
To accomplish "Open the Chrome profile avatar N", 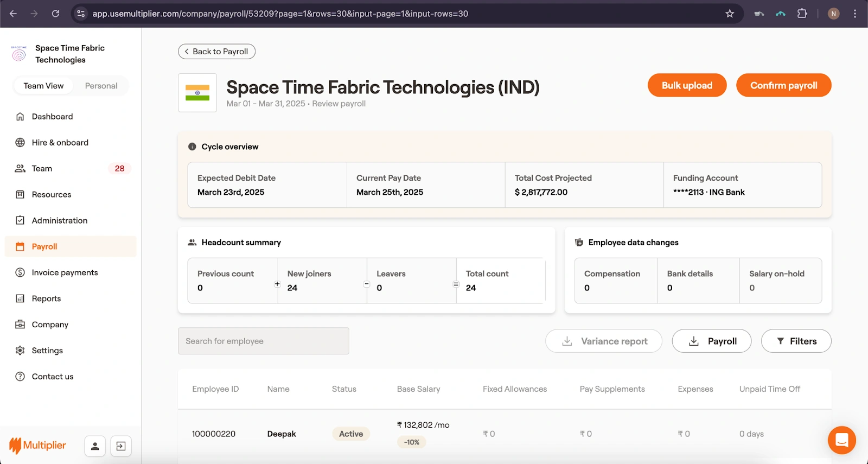I will [834, 14].
